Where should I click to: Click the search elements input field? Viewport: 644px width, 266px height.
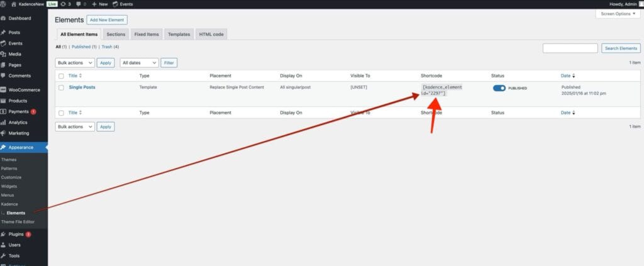(570, 48)
